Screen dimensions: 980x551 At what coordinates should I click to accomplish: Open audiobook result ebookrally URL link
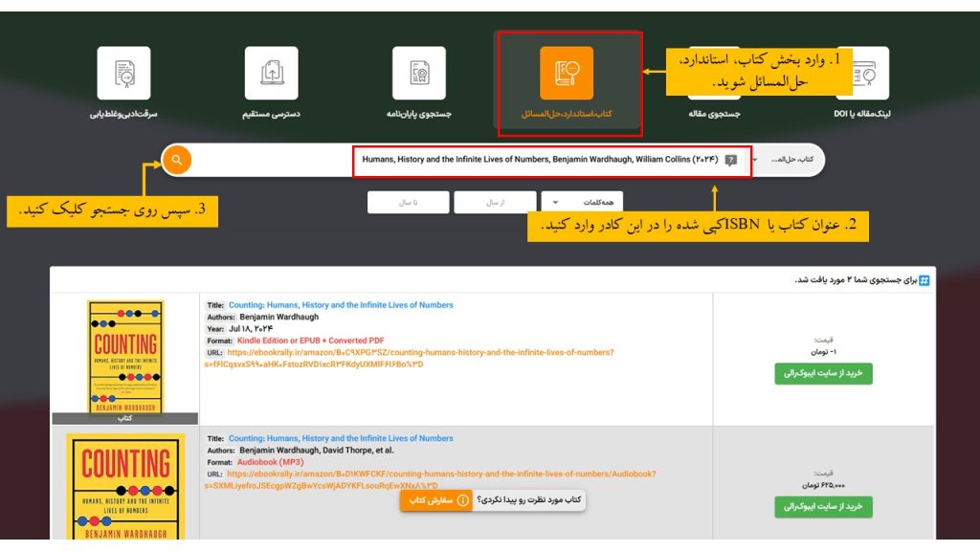coord(430,480)
